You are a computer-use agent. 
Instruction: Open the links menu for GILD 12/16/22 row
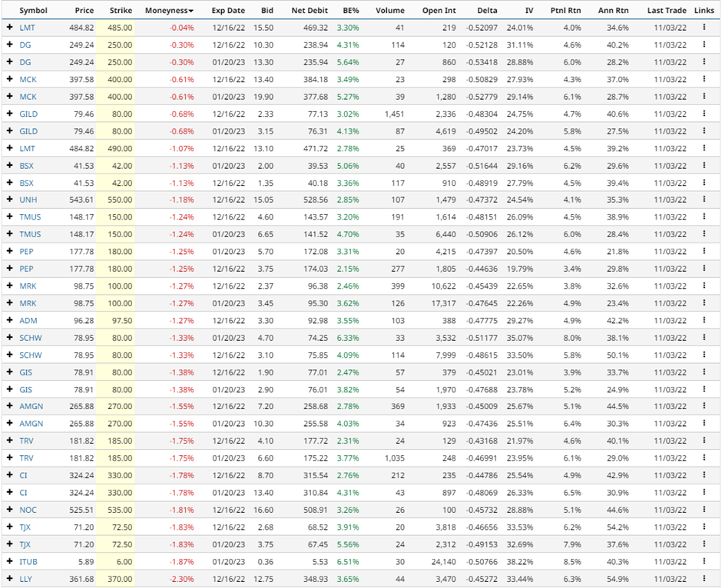pyautogui.click(x=704, y=114)
